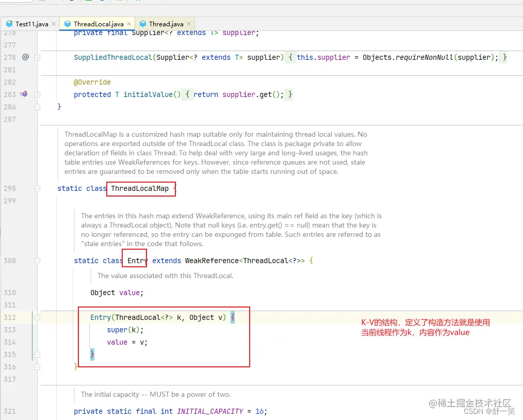Click the 'stale entries' rendered doc comment

(x=231, y=230)
